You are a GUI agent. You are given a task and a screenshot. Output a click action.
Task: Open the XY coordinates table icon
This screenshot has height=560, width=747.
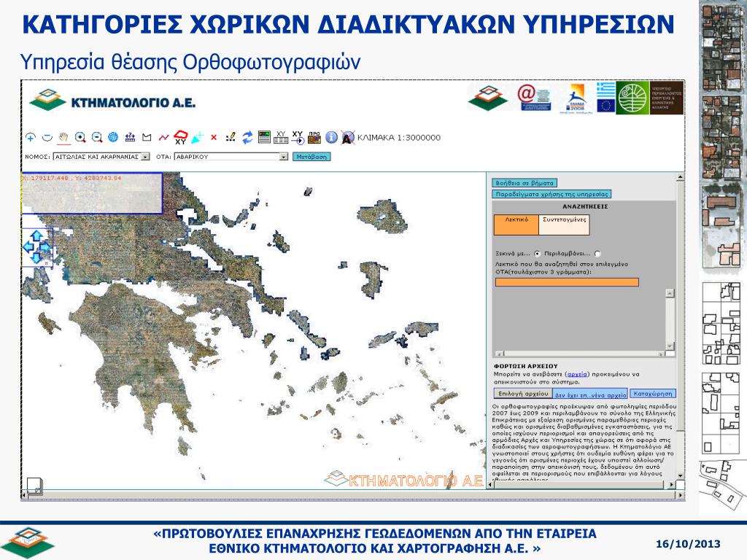click(x=281, y=138)
